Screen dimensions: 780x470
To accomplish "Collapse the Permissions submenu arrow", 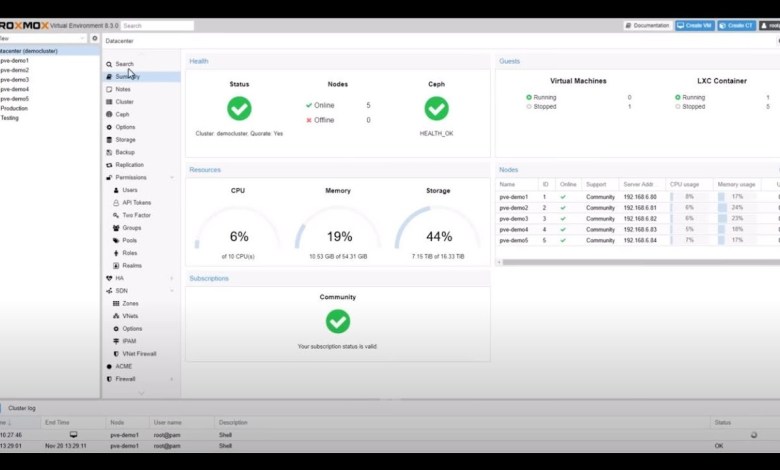I will 172,178.
